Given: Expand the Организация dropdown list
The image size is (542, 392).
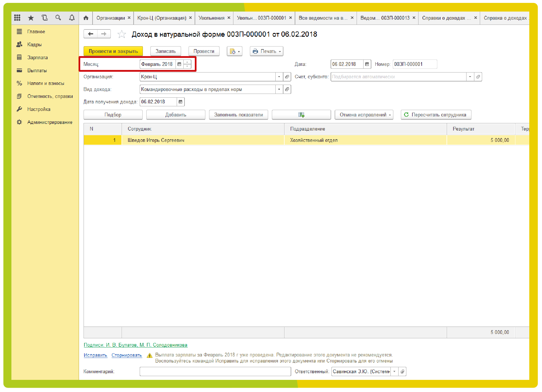Looking at the screenshot, I should coord(279,77).
